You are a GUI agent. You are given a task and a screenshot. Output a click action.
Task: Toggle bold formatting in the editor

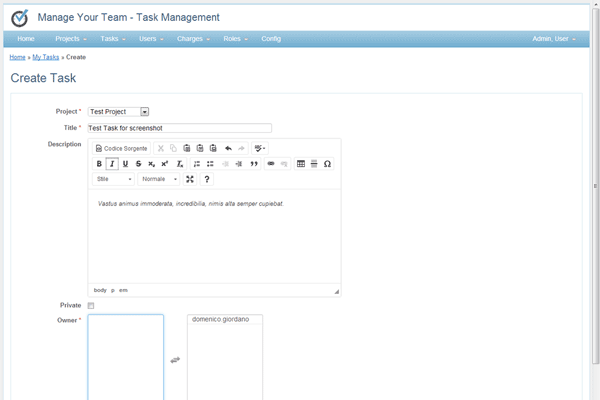(x=99, y=164)
